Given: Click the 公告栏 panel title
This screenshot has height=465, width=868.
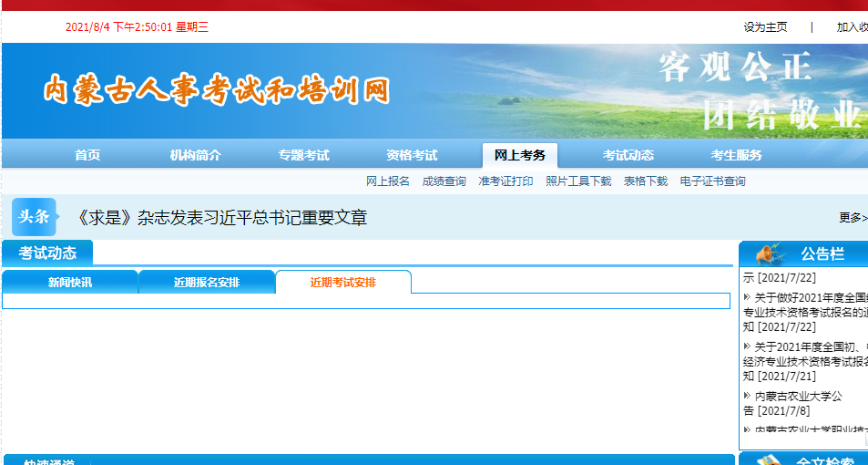Looking at the screenshot, I should 822,254.
